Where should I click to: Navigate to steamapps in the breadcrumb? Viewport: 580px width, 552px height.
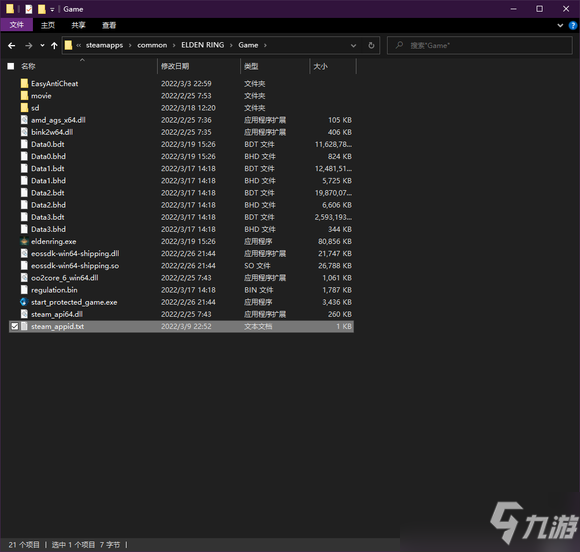(104, 45)
